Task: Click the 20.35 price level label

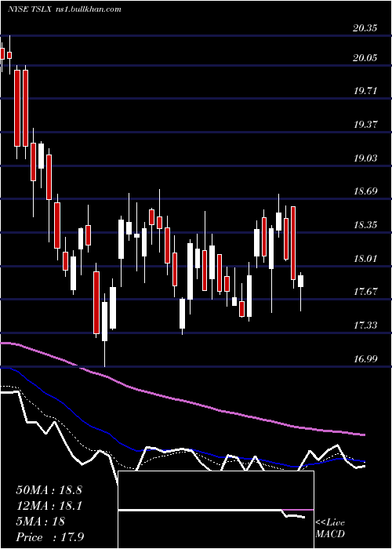Action: (x=365, y=28)
